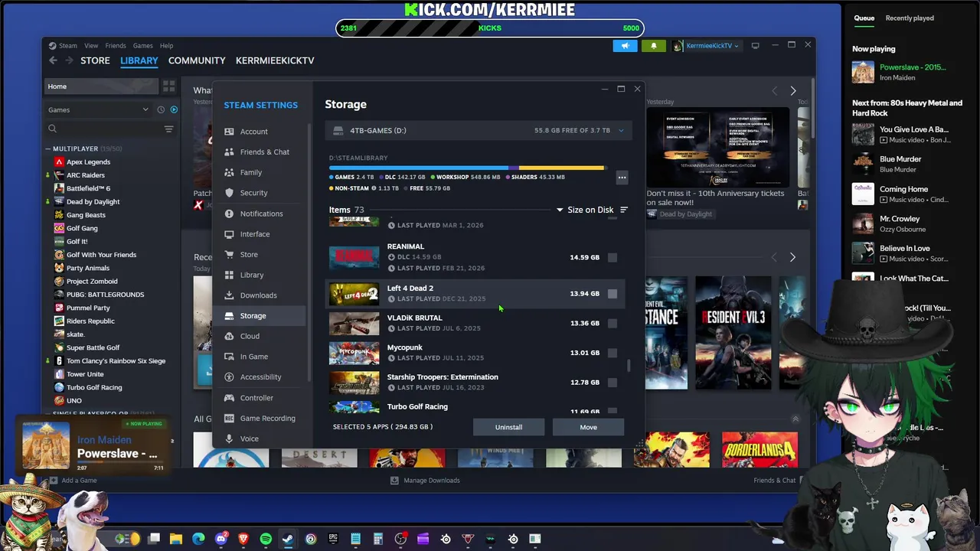Click Uninstall for selected apps

[x=508, y=428]
